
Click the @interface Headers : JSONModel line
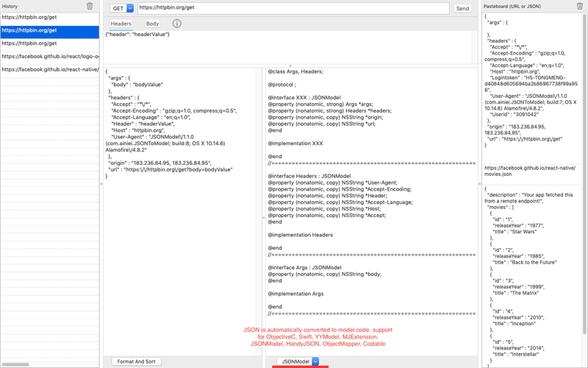pyautogui.click(x=309, y=176)
